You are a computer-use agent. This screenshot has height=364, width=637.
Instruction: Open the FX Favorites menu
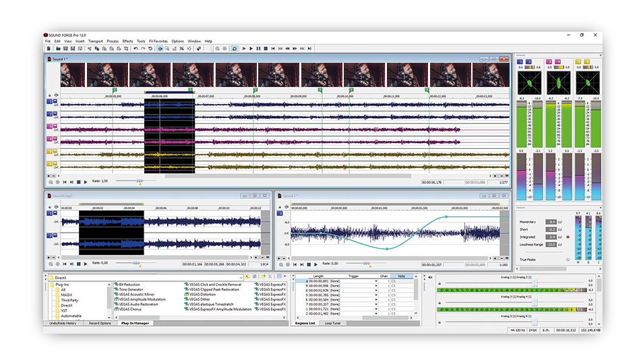pos(158,41)
